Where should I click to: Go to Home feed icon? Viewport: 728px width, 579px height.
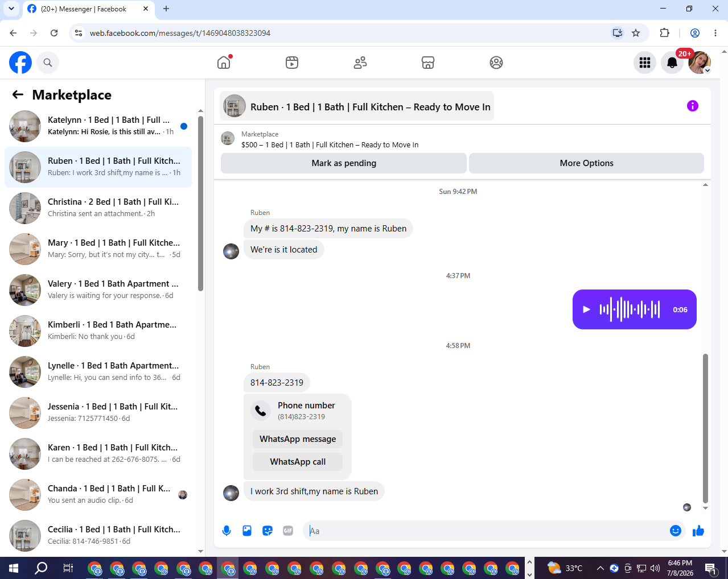tap(224, 63)
